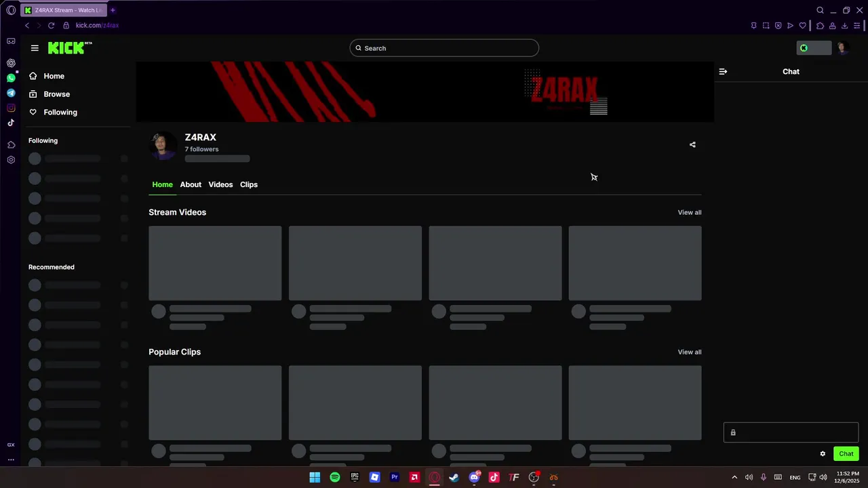This screenshot has width=868, height=488.
Task: Launch Spotify from the taskbar
Action: (x=335, y=477)
